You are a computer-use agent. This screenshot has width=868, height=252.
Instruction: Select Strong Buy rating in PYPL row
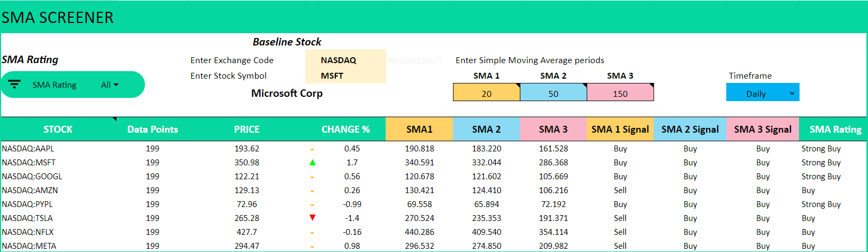tap(821, 204)
